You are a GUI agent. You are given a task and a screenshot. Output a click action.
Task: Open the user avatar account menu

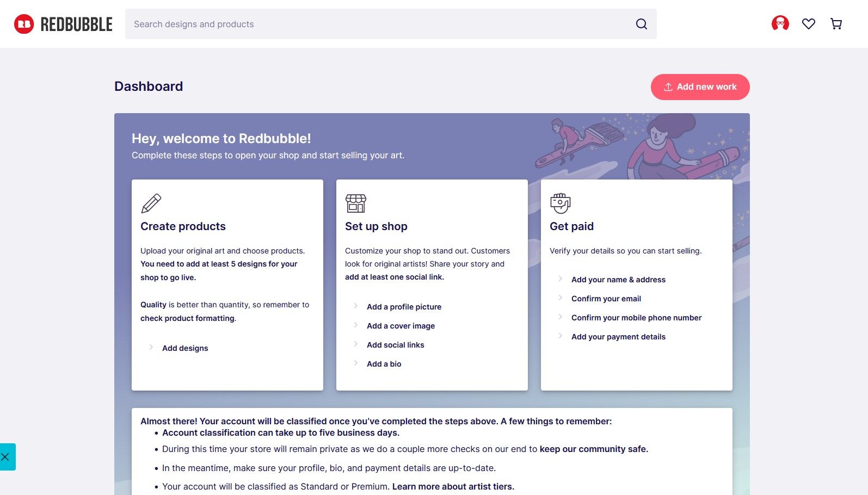tap(780, 23)
